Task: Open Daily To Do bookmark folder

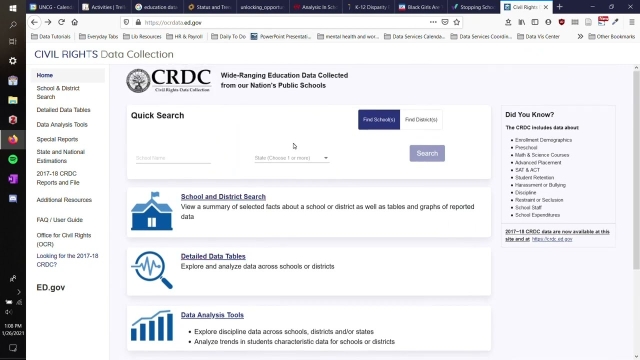Action: point(229,36)
